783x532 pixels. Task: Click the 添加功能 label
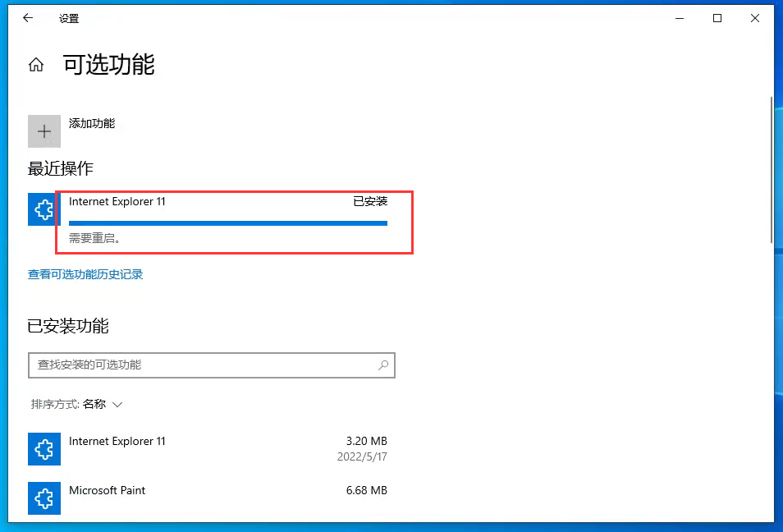92,123
